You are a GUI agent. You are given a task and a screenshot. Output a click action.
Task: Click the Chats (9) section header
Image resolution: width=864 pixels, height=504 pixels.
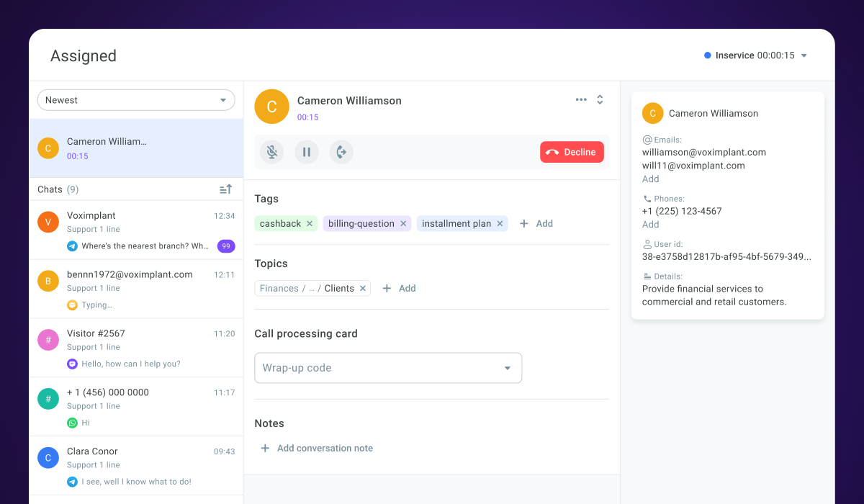(x=58, y=189)
